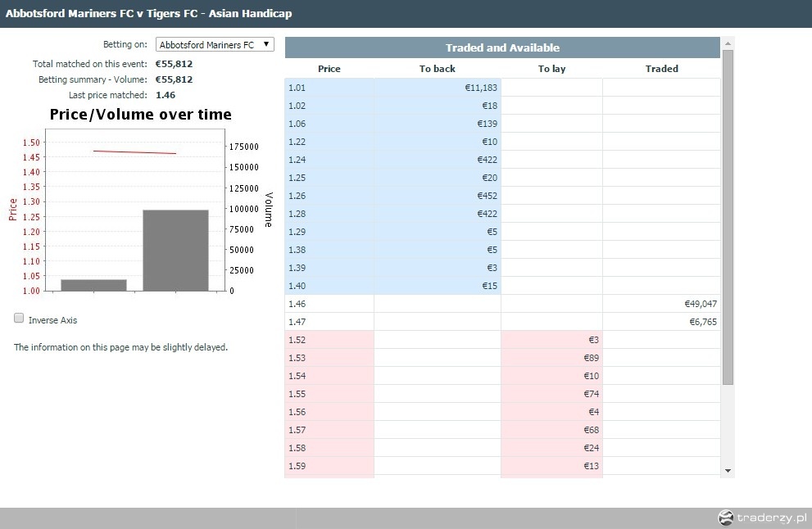Select the 1.28 price cell
The width and height of the screenshot is (812, 529).
tap(329, 213)
